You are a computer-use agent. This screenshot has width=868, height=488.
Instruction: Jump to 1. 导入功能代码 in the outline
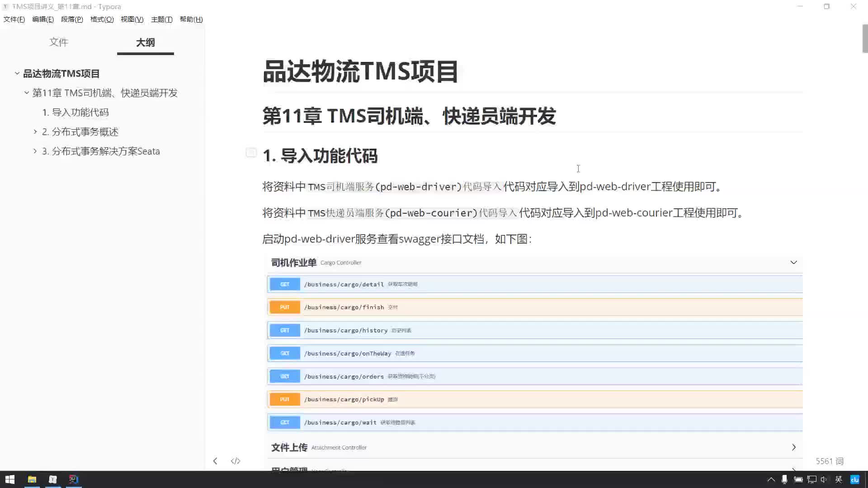pos(75,112)
